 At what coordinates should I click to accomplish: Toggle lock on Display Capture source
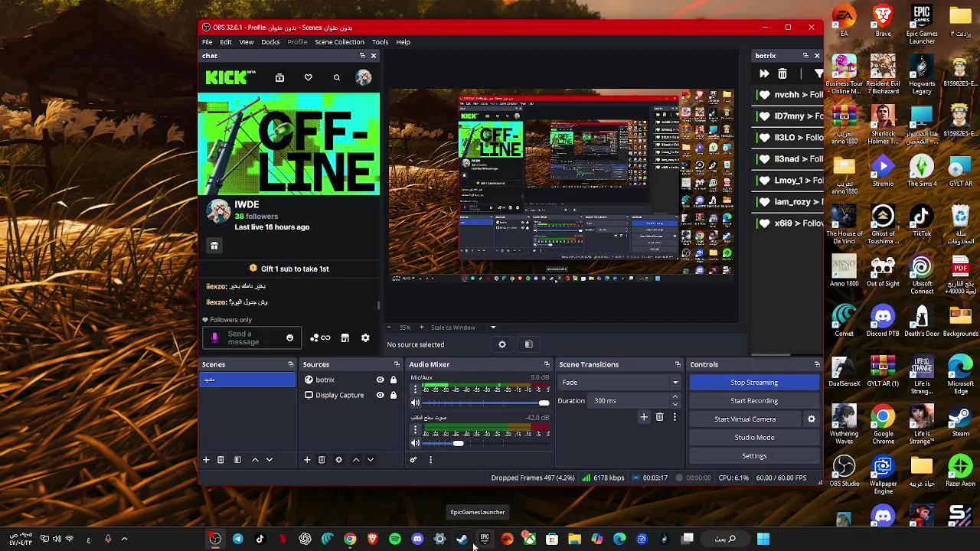point(394,395)
